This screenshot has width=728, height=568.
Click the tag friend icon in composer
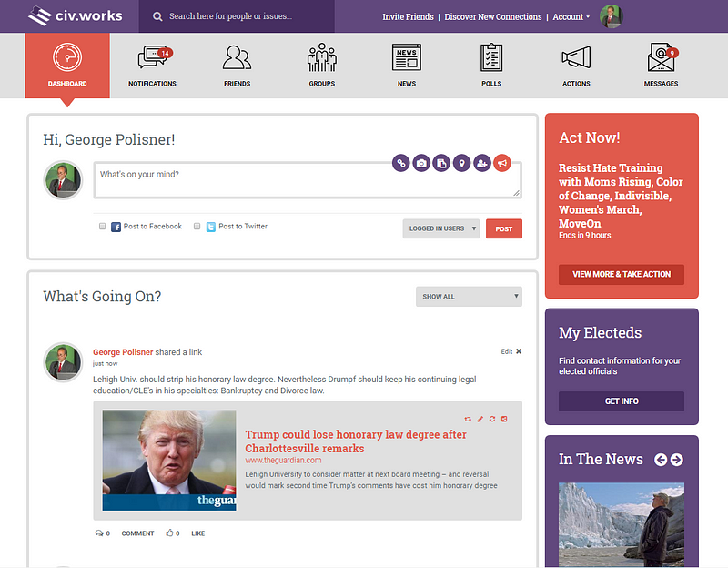click(x=481, y=163)
